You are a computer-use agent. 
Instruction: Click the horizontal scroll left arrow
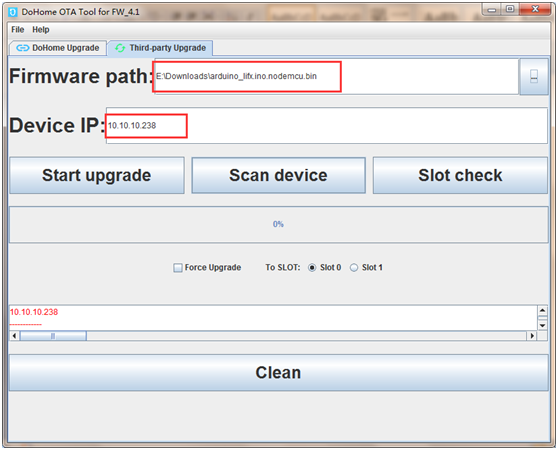coord(14,336)
